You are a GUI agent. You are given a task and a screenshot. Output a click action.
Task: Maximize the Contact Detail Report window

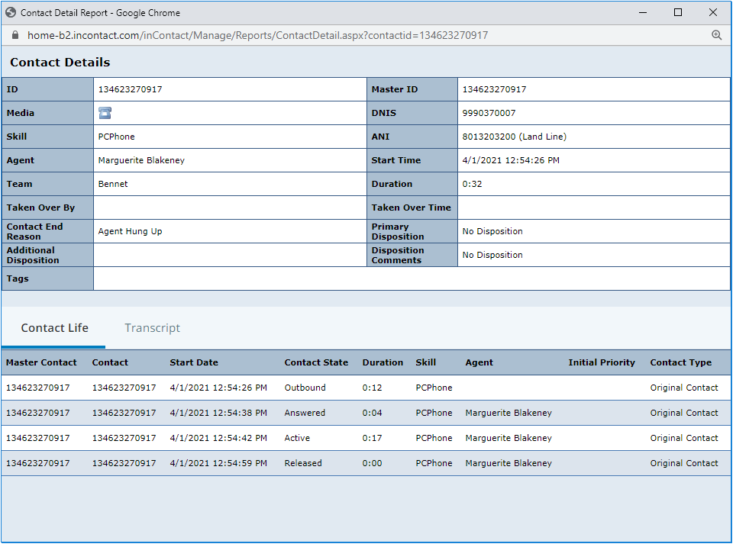pyautogui.click(x=678, y=13)
